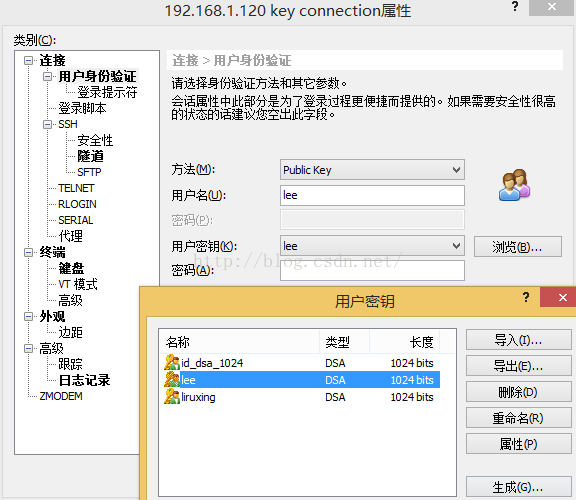Select 键盘 under 终端
Viewport: 576px width, 500px height.
click(71, 268)
